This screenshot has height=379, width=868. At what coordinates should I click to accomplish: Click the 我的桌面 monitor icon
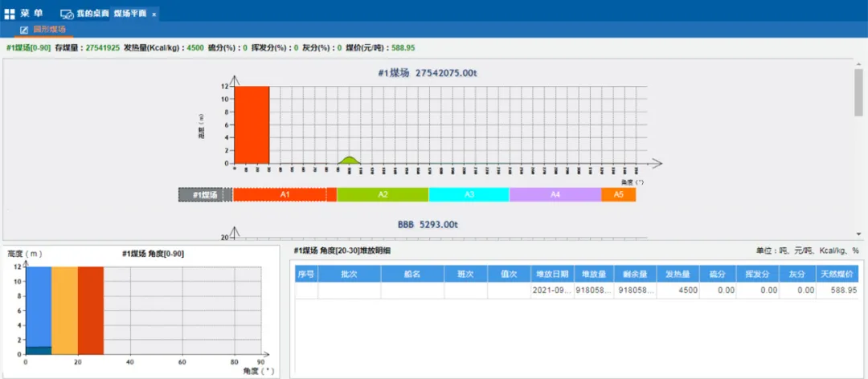(68, 14)
